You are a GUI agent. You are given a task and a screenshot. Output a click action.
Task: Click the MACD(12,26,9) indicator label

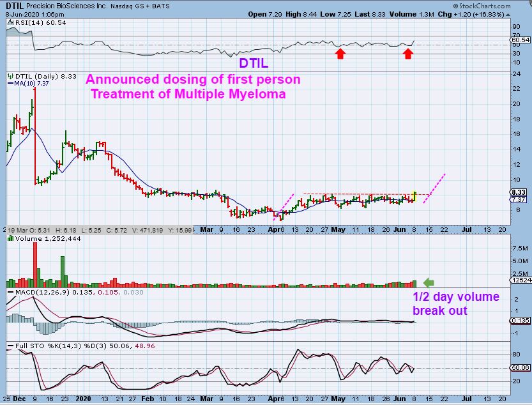(x=43, y=293)
